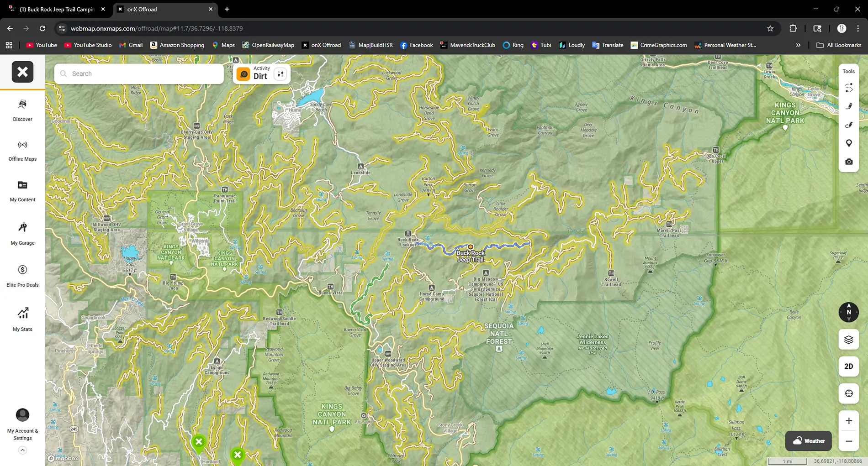Open My Garage

click(22, 234)
